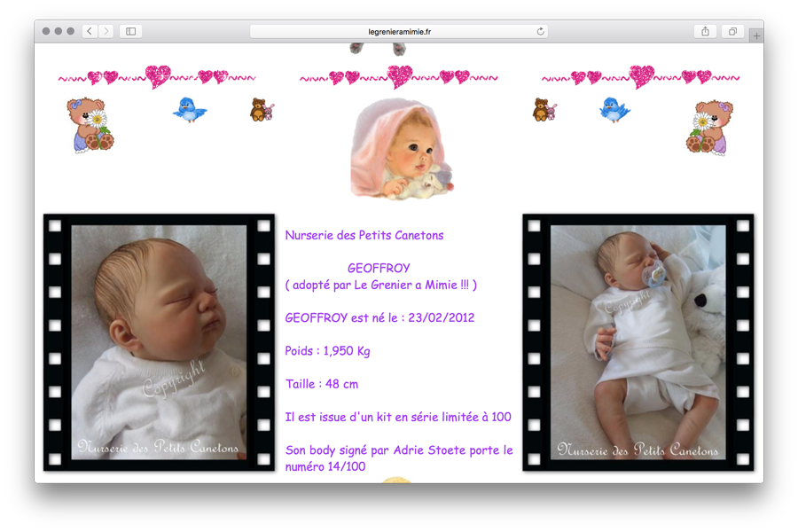
Task: Click the baby in pink blanket illustration
Action: pos(400,149)
